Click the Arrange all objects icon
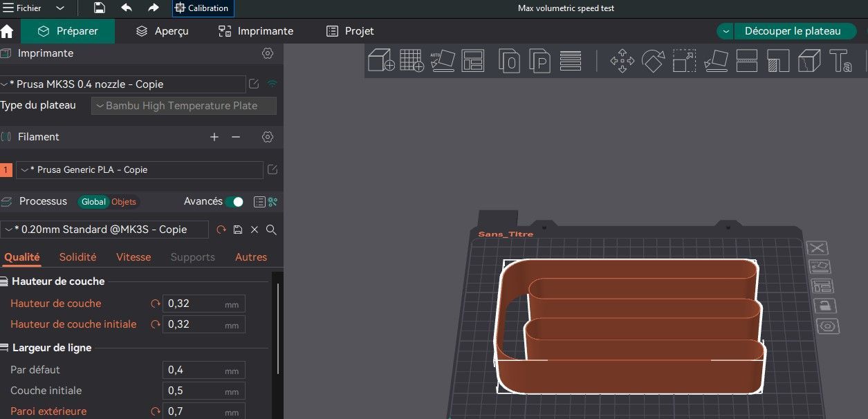Image resolution: width=868 pixels, height=419 pixels. click(x=474, y=61)
